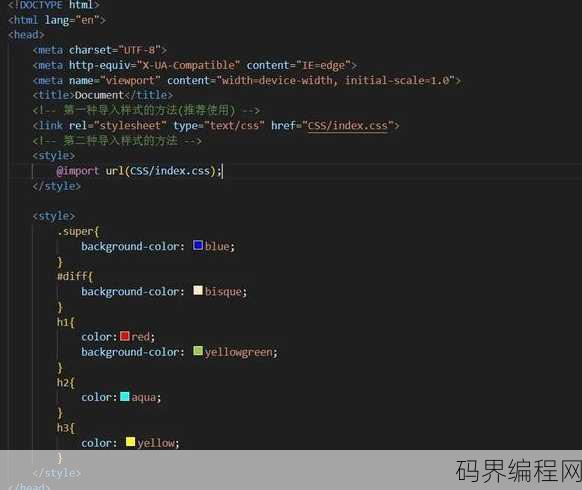Viewport: 582px width, 490px height.
Task: Click the charset "UTF-8" value
Action: pos(140,50)
